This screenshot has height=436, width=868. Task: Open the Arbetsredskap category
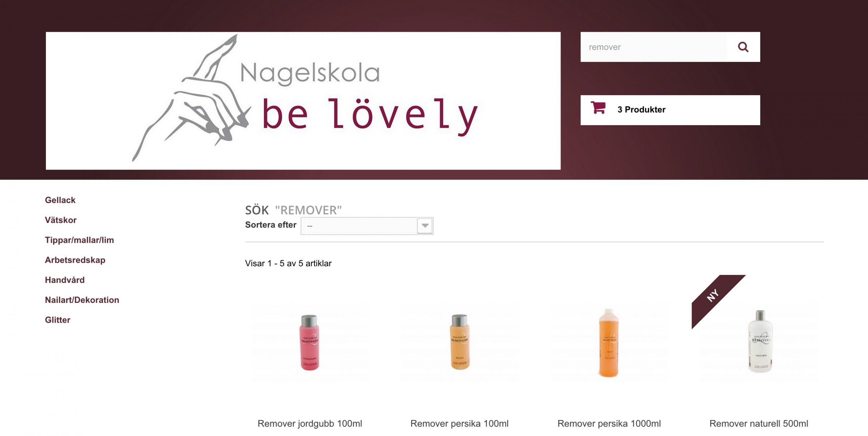tap(75, 260)
